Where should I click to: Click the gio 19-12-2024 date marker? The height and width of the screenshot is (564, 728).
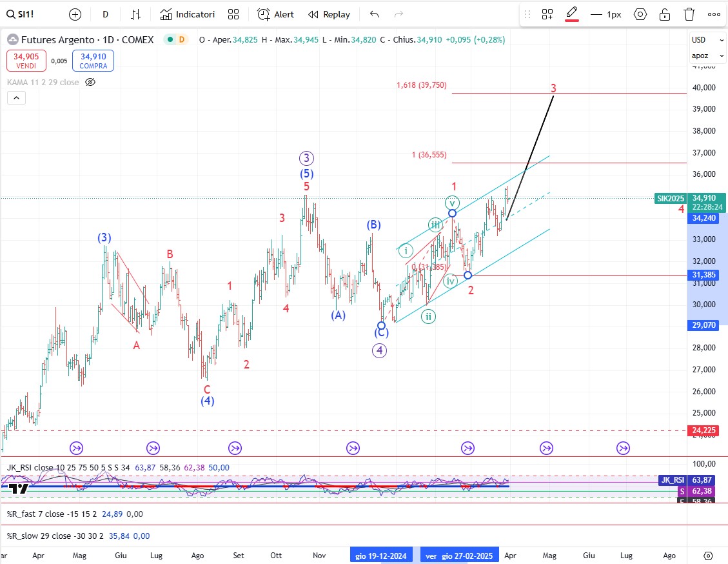(380, 556)
